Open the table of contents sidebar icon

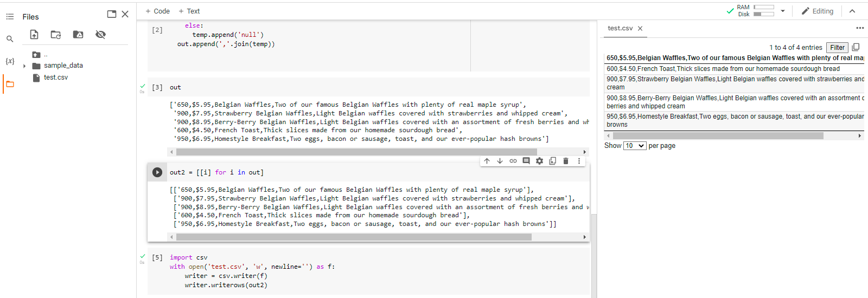(x=10, y=17)
